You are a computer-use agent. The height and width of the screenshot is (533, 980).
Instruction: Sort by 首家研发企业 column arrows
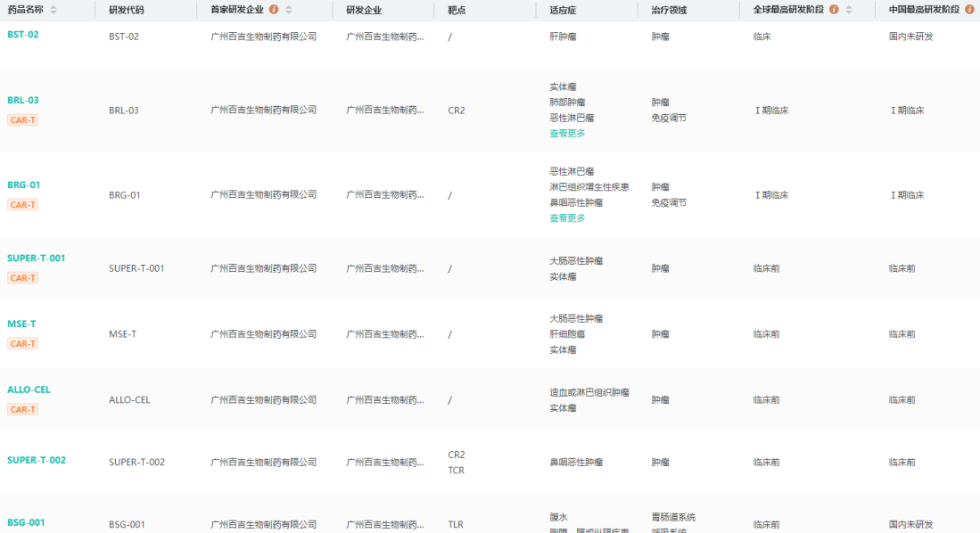(289, 10)
